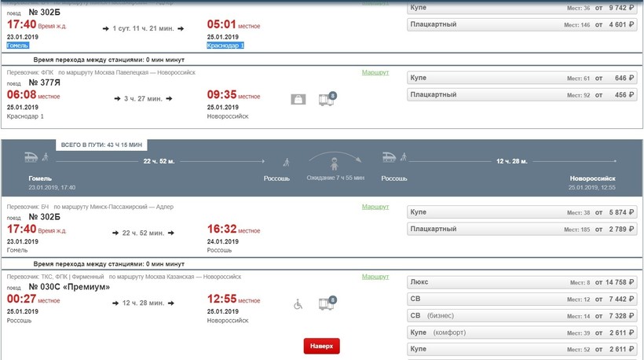Expand Люкс class priced from 14 758 ₽

click(x=521, y=282)
